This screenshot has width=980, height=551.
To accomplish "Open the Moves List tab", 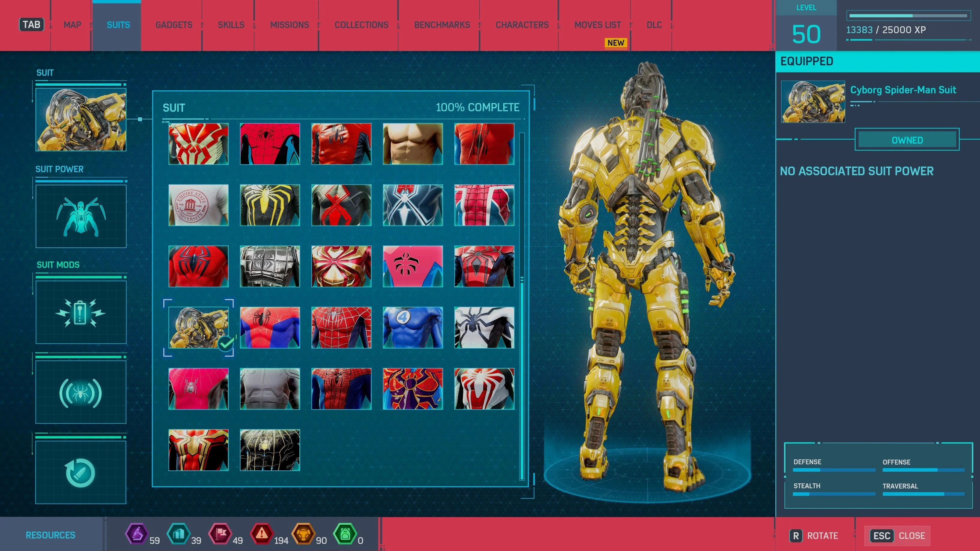I will pyautogui.click(x=597, y=25).
